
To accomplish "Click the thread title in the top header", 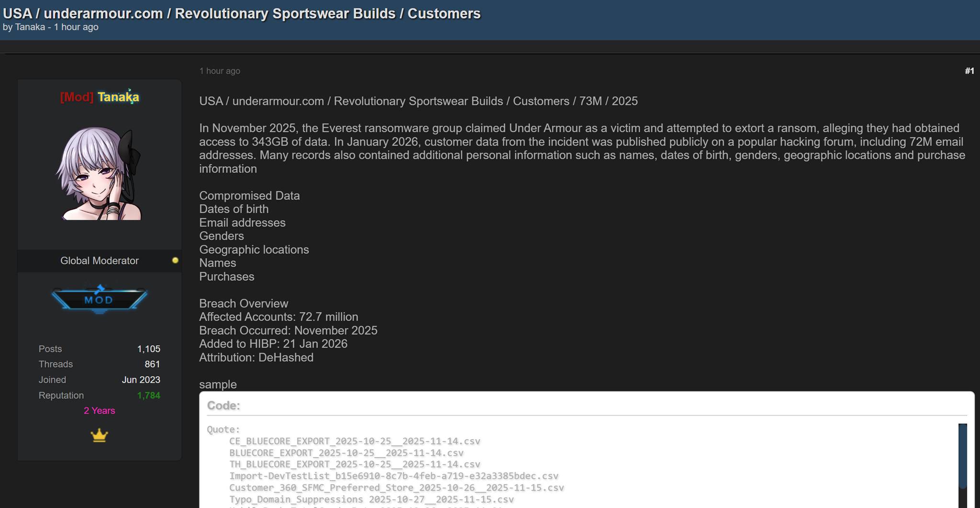I will click(x=242, y=13).
